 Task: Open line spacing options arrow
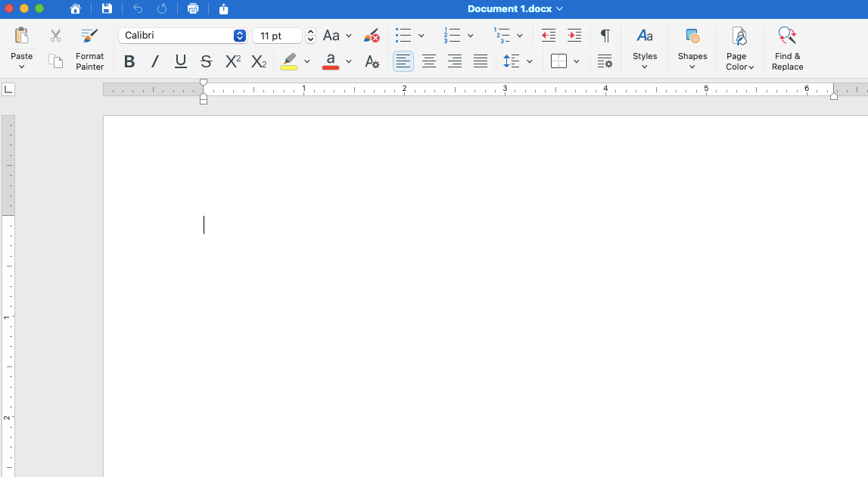click(530, 61)
